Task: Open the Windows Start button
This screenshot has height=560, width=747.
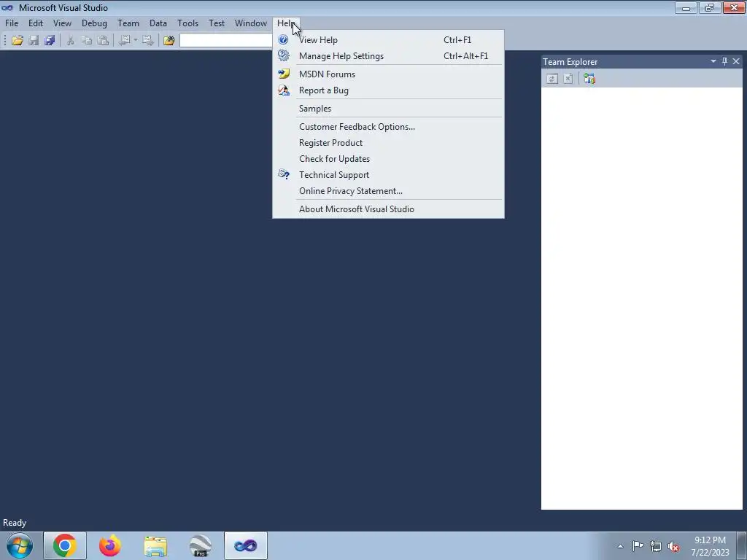Action: point(19,545)
